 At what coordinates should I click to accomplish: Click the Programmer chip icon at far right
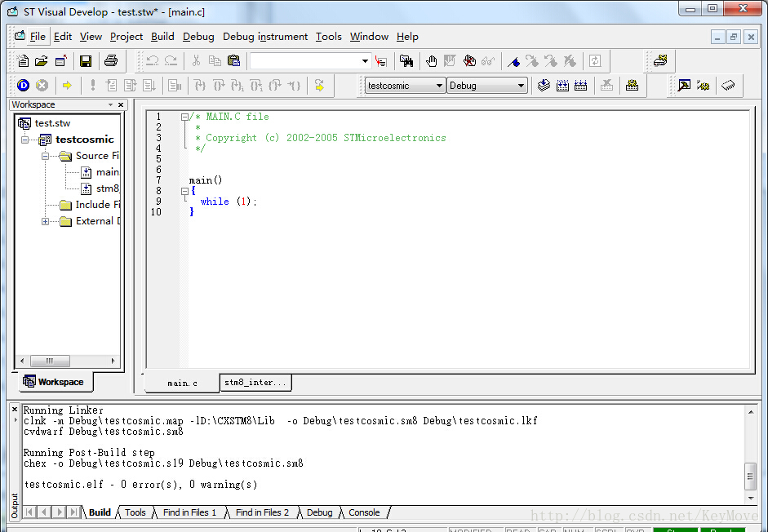[728, 85]
